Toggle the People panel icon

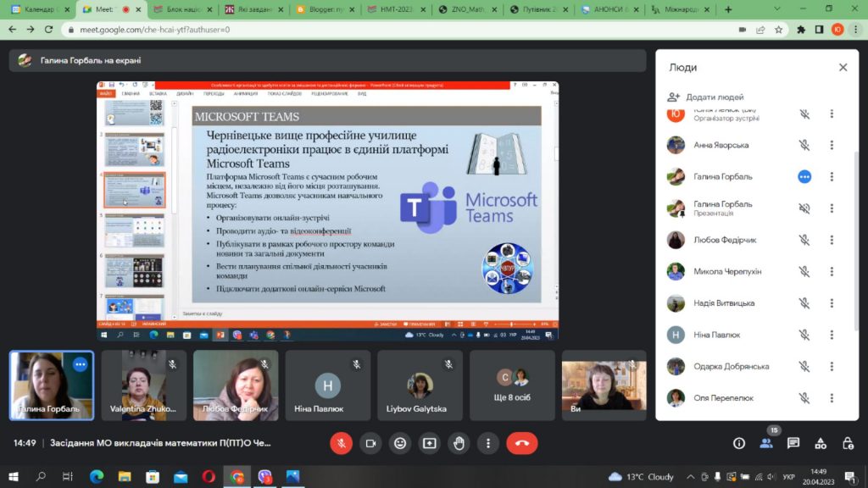point(766,443)
